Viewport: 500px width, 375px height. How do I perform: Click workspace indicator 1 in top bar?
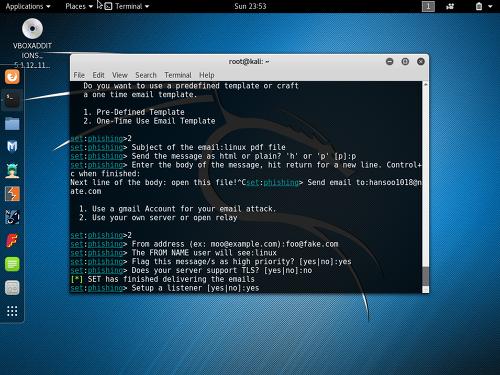coord(428,6)
